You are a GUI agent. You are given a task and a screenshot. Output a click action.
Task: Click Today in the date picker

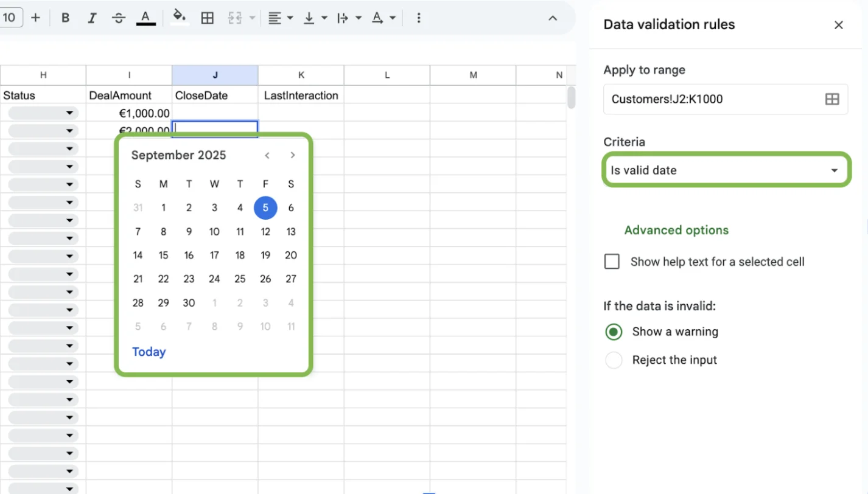tap(149, 352)
